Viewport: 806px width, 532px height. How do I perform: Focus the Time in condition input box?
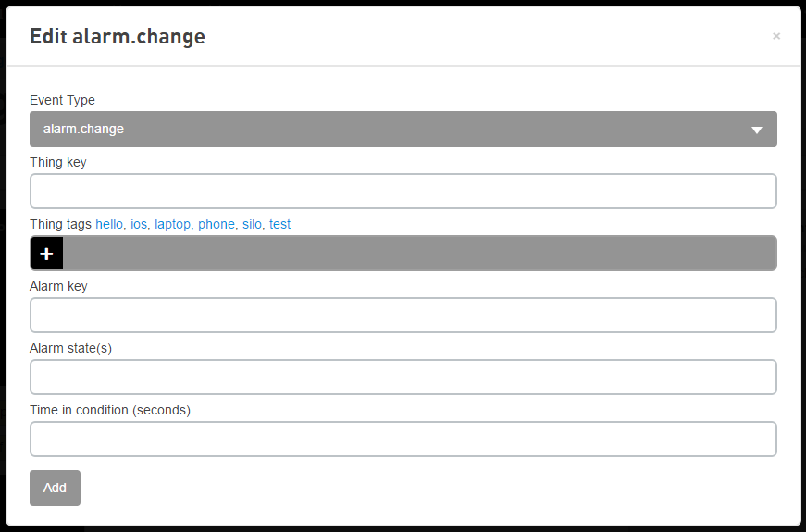tap(403, 439)
